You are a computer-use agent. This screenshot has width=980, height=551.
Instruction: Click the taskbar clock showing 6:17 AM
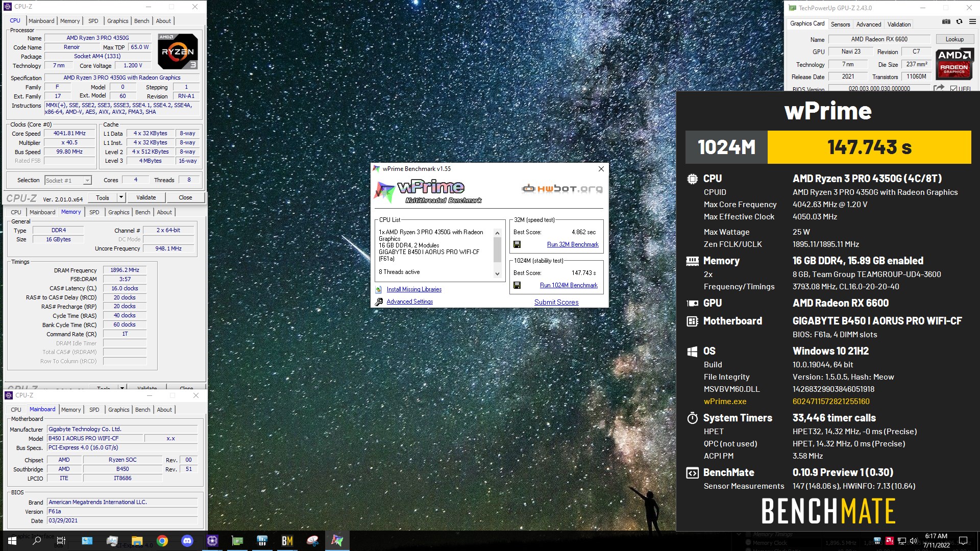point(936,541)
